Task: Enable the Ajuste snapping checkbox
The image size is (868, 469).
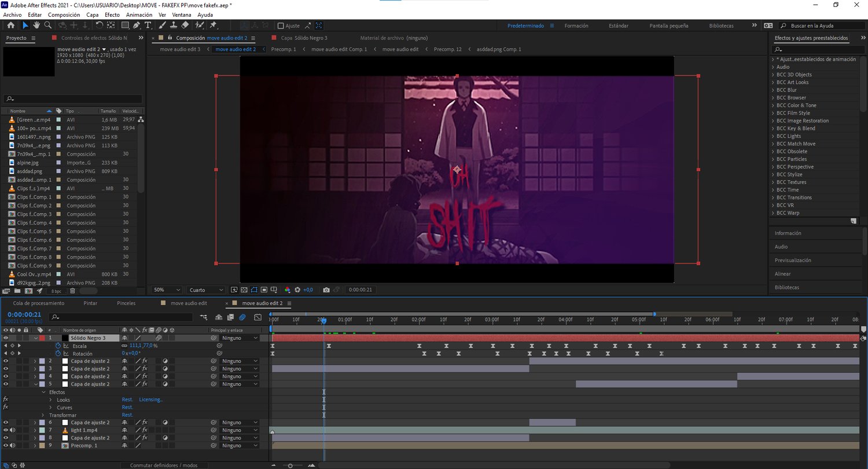Action: pyautogui.click(x=281, y=25)
